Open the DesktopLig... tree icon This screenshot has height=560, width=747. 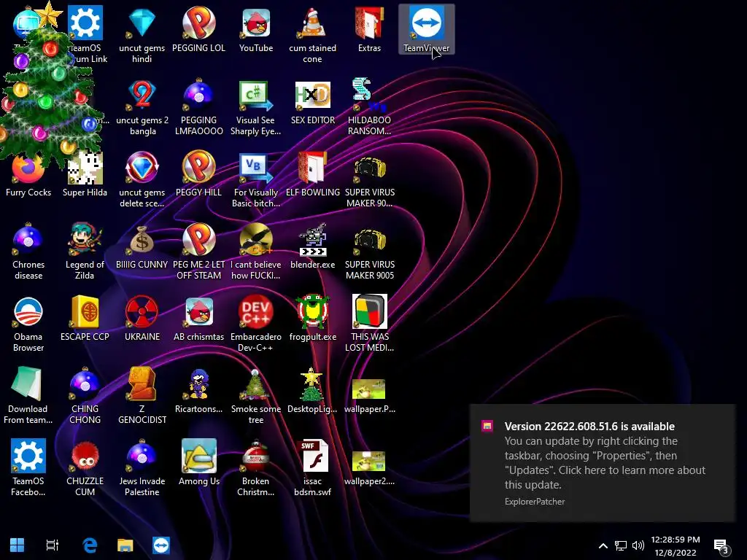[x=312, y=391]
